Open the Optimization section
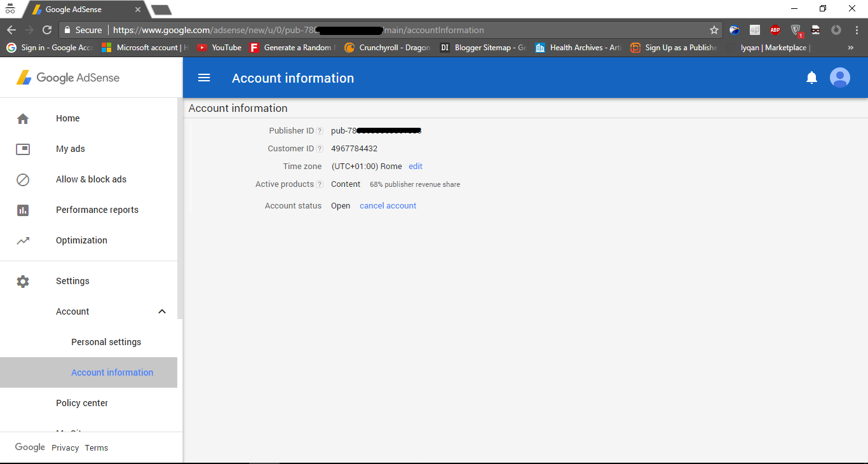Screen dimensions: 868x464 pos(81,240)
